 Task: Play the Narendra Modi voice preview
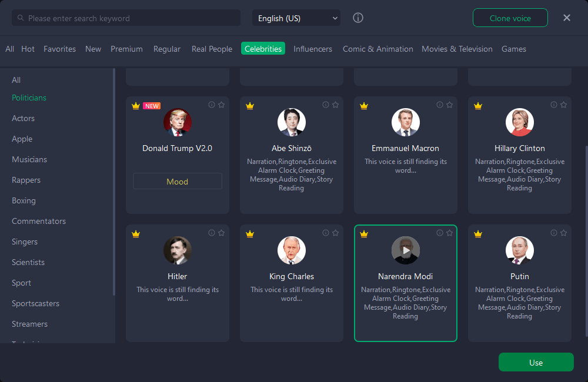click(x=406, y=250)
